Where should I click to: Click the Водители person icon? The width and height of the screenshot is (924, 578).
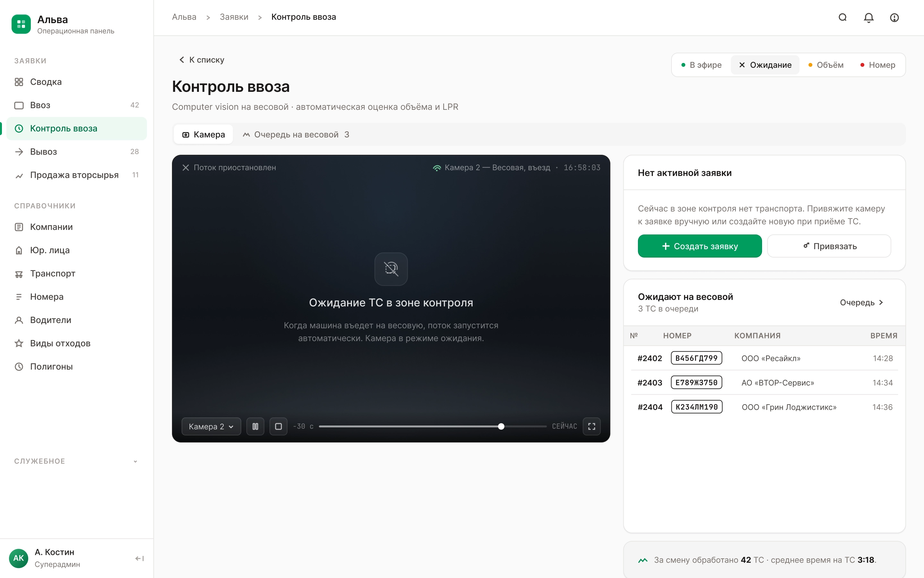(x=19, y=320)
